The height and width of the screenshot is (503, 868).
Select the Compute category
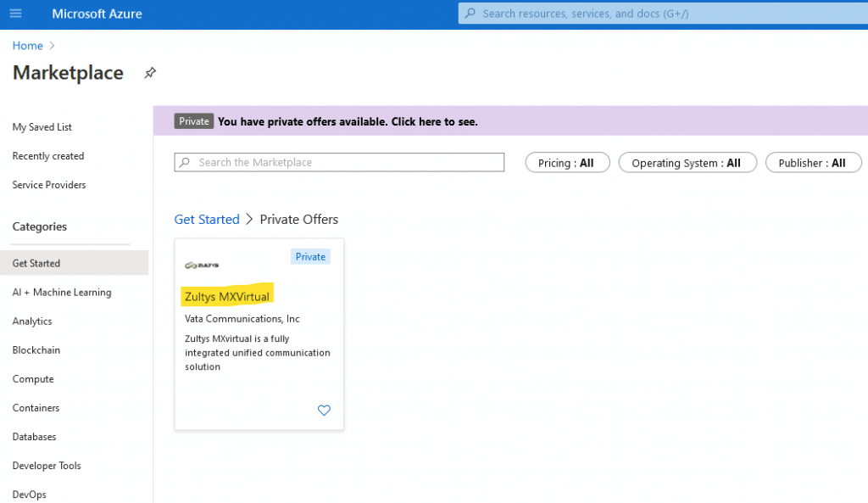(x=33, y=379)
